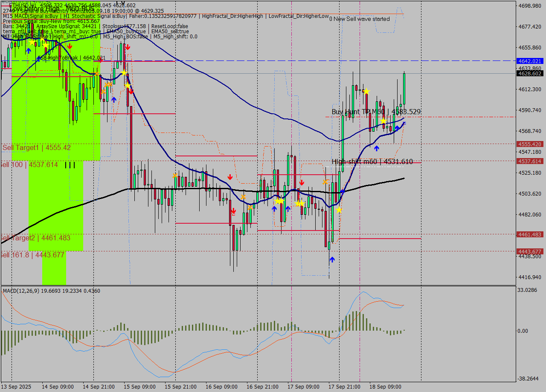Select the Sell Target1 4555.42 label
The height and width of the screenshot is (392, 546).
[37, 147]
